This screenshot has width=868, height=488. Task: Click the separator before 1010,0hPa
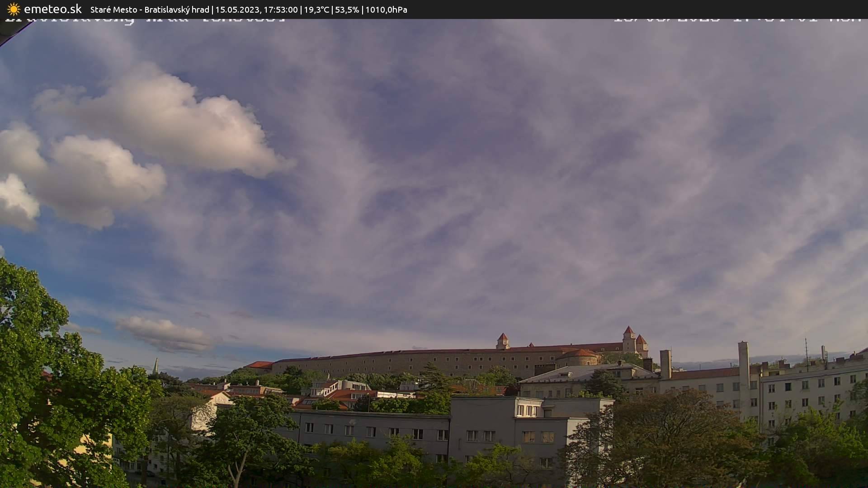(x=363, y=9)
